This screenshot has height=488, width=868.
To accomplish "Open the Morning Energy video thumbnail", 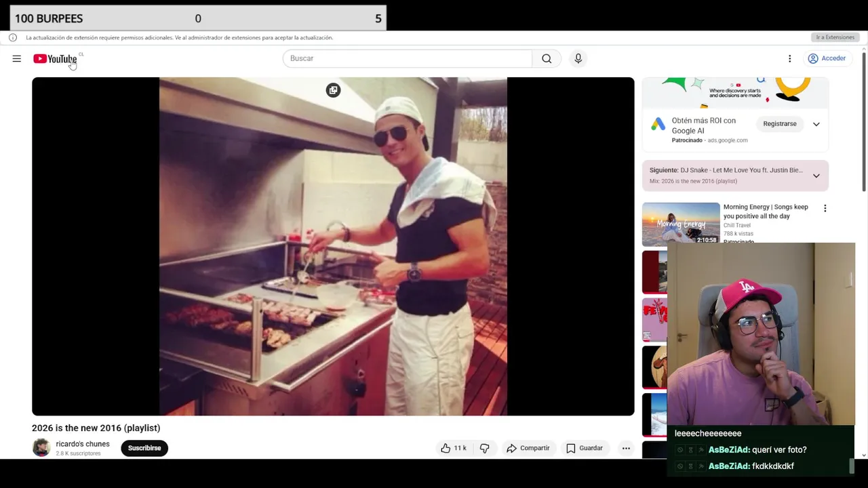I will [x=681, y=224].
